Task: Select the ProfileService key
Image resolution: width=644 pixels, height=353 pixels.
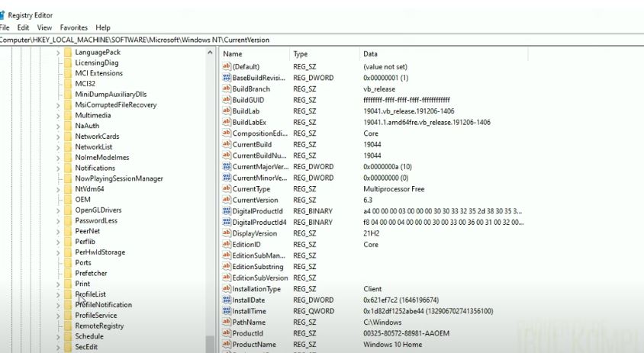Action: [96, 316]
